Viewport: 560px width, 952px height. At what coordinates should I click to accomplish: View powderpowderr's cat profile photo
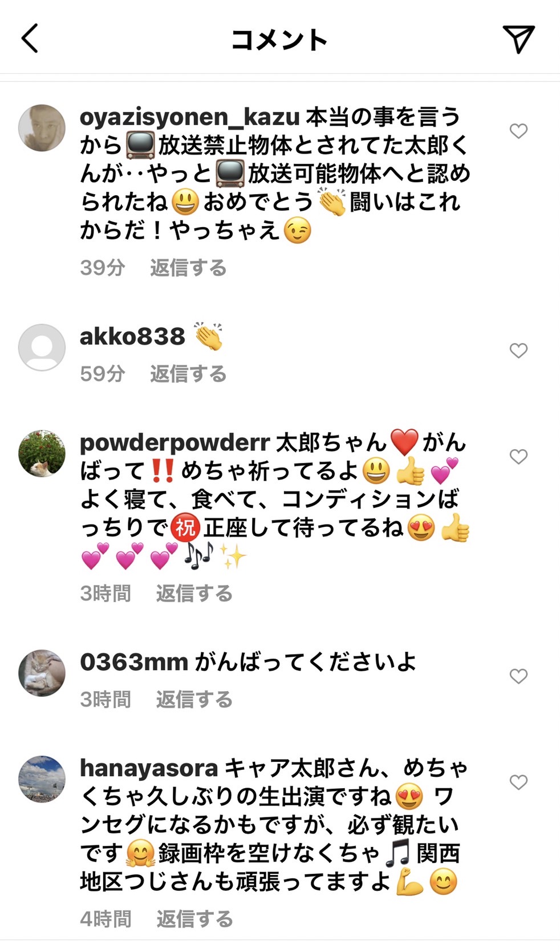42,454
